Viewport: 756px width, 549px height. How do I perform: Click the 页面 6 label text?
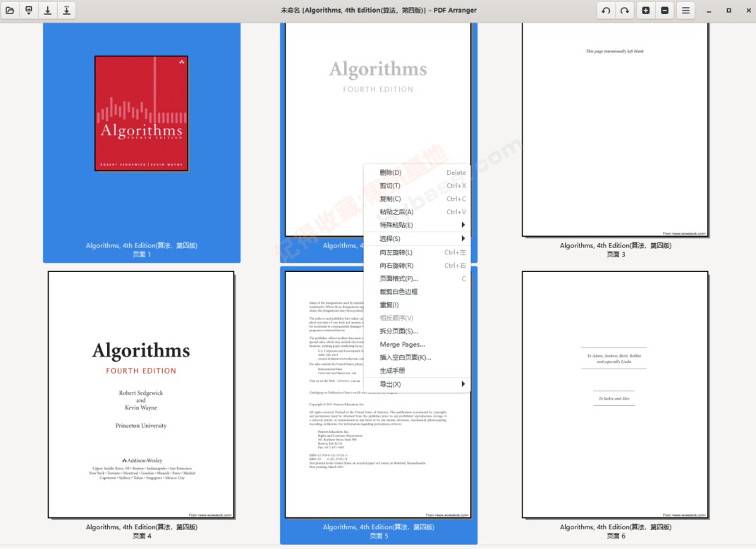(616, 536)
